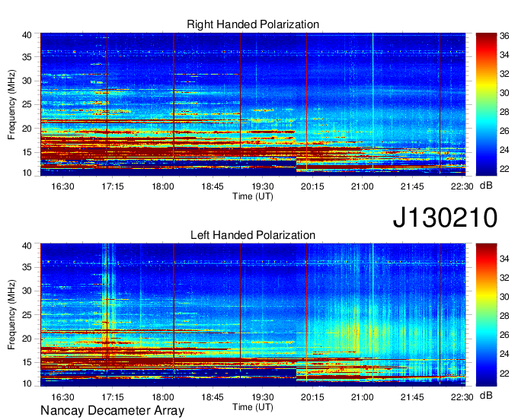This screenshot has width=518, height=420.
Task: Click 'Frequency (MHz)' axis label of bottom panel
Action: 11,315
